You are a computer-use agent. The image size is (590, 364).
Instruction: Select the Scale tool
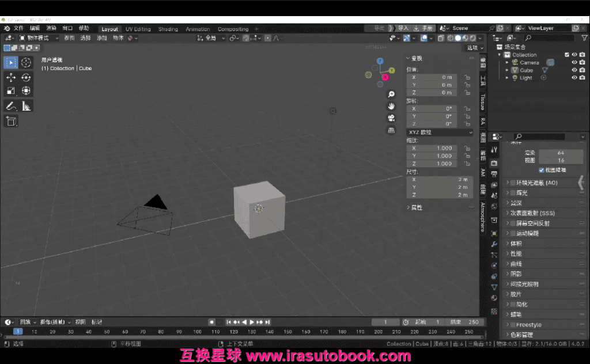(11, 90)
